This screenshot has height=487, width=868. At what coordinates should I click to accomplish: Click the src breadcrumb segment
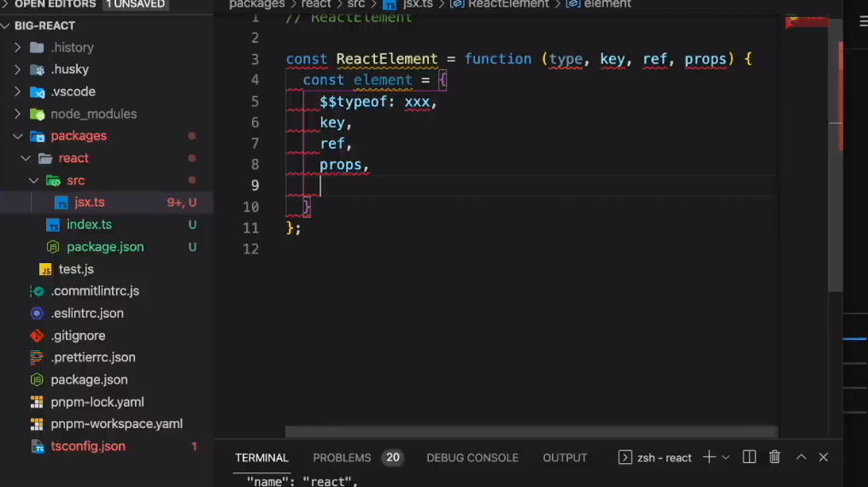pyautogui.click(x=356, y=4)
